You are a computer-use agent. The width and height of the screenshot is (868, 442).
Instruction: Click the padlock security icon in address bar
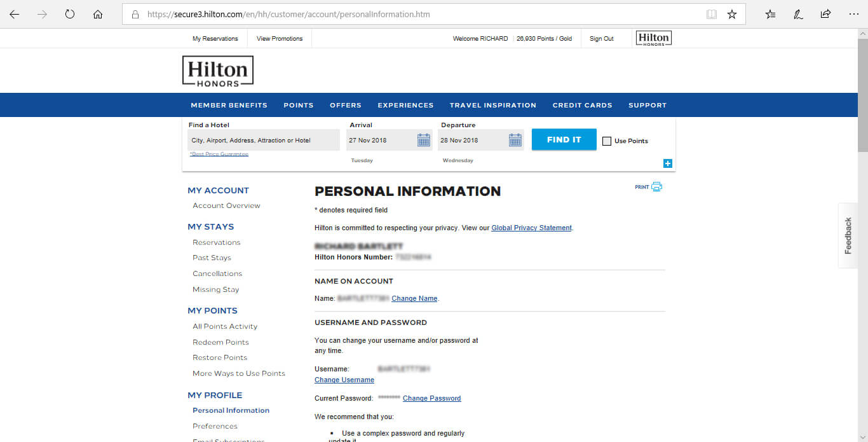tap(135, 14)
